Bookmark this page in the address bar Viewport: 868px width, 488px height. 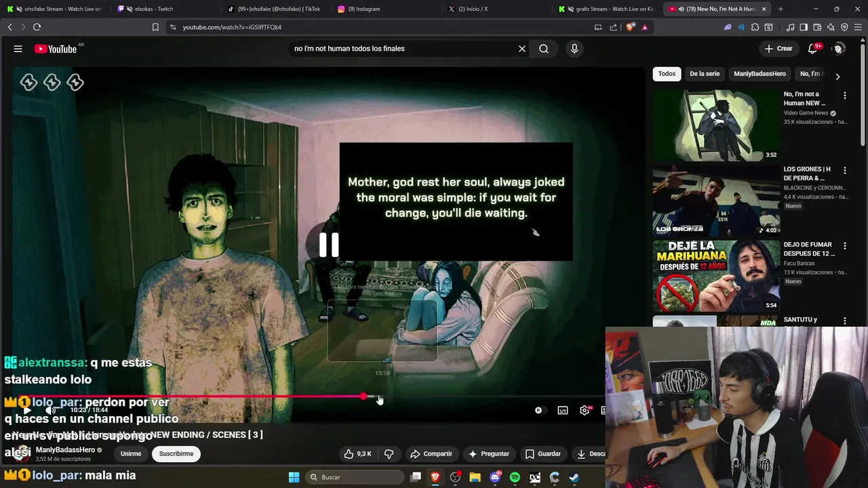click(x=155, y=27)
